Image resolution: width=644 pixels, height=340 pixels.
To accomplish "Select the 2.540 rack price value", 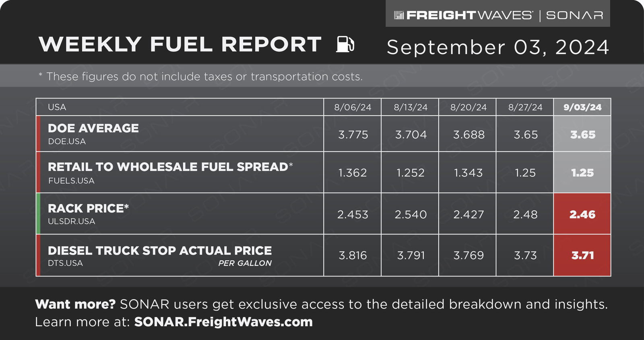I will [x=411, y=214].
